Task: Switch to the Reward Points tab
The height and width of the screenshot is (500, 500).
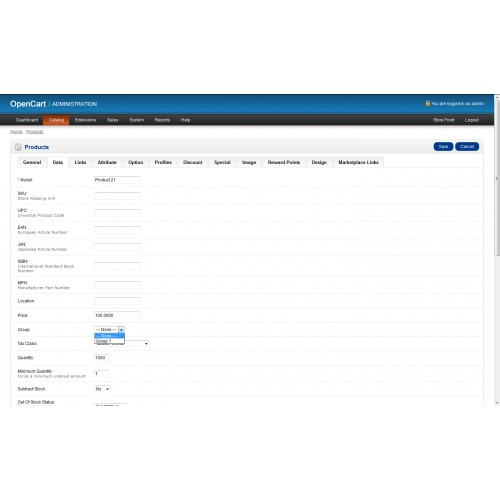Action: coord(284,162)
